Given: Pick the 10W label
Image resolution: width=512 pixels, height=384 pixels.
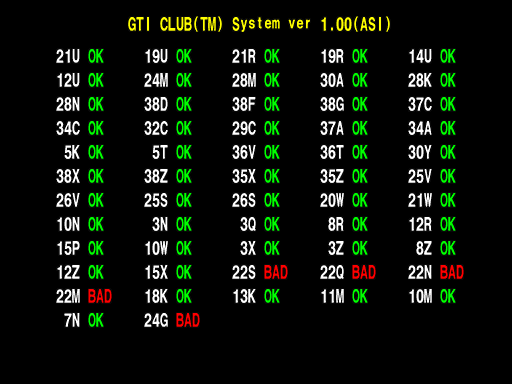Looking at the screenshot, I should tap(156, 248).
